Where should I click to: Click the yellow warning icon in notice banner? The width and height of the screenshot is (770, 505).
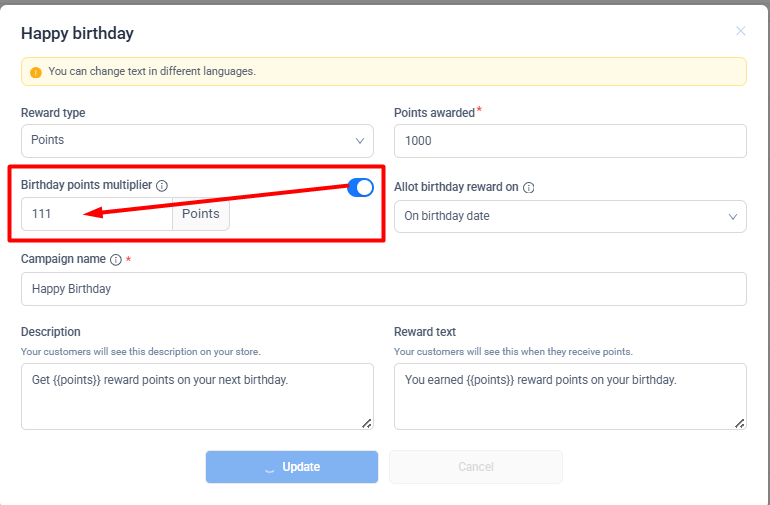click(x=36, y=72)
